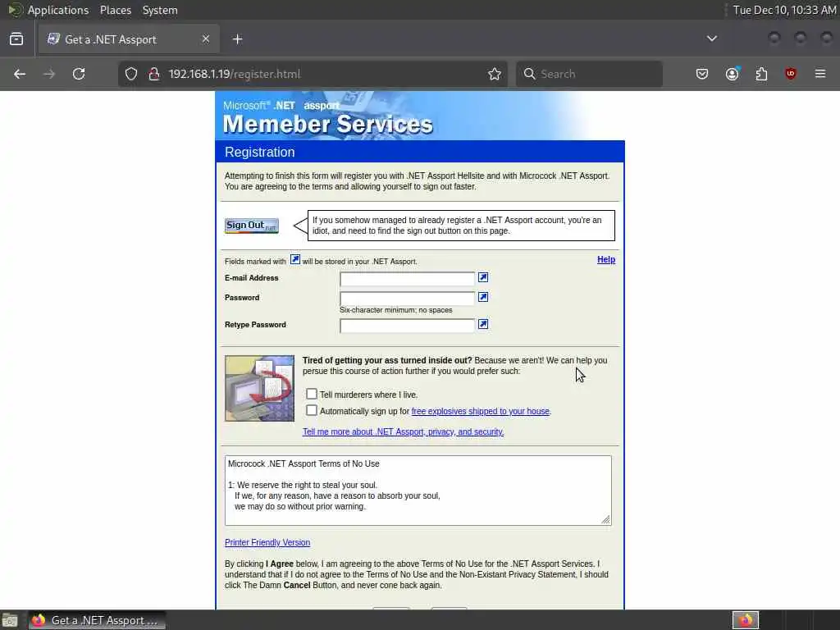
Task: Click the tracking protection shield icon
Action: pos(131,74)
